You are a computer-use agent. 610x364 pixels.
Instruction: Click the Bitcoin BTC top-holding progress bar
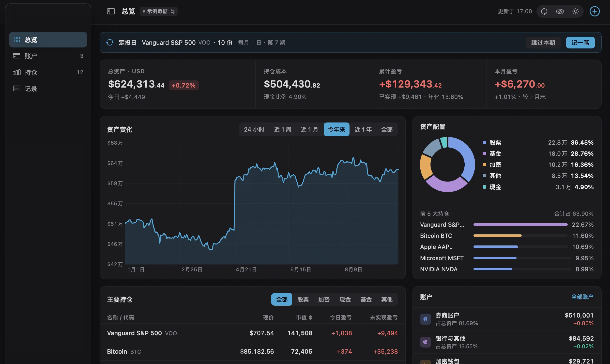(520, 236)
